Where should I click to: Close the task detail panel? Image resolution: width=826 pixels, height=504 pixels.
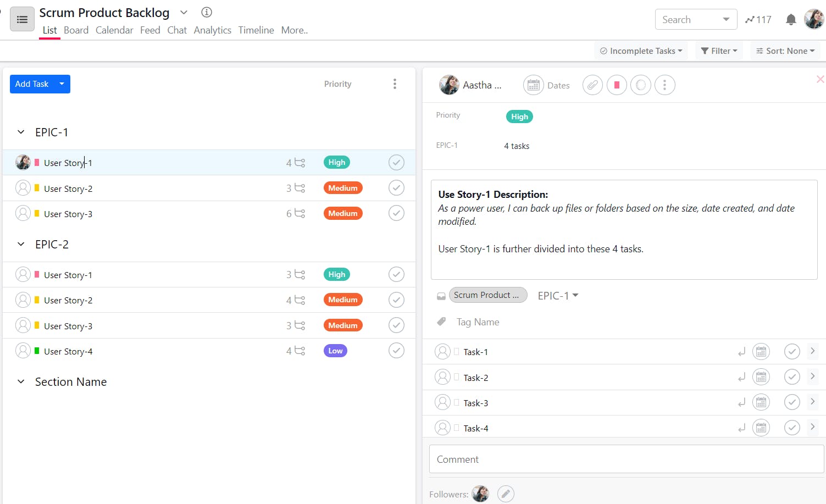click(x=820, y=79)
